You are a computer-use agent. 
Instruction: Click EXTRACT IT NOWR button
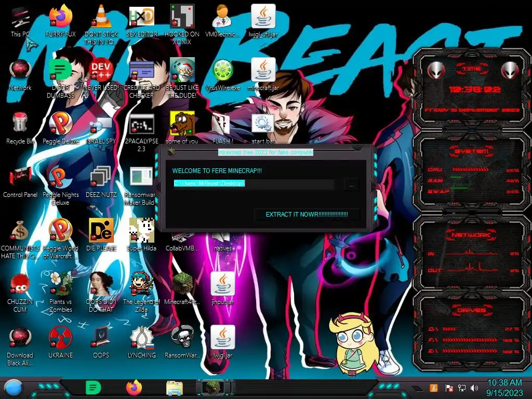click(x=307, y=215)
